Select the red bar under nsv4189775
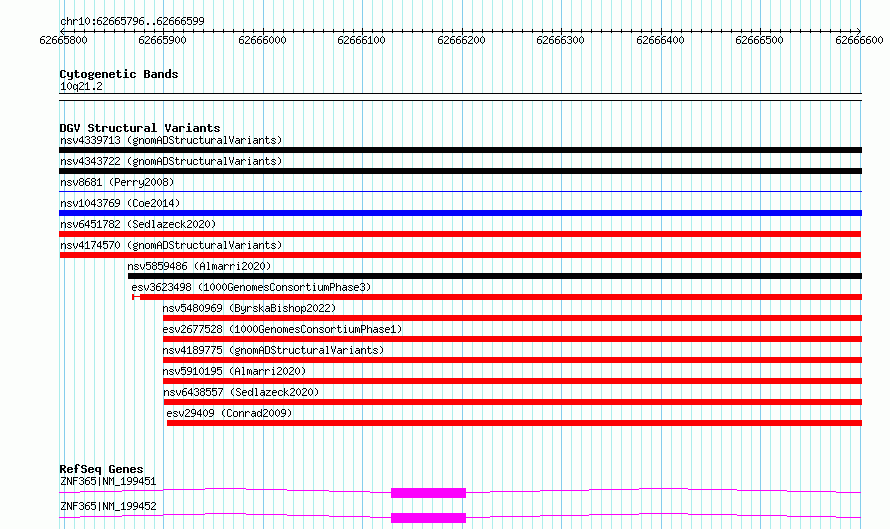890x529 pixels. [513, 360]
